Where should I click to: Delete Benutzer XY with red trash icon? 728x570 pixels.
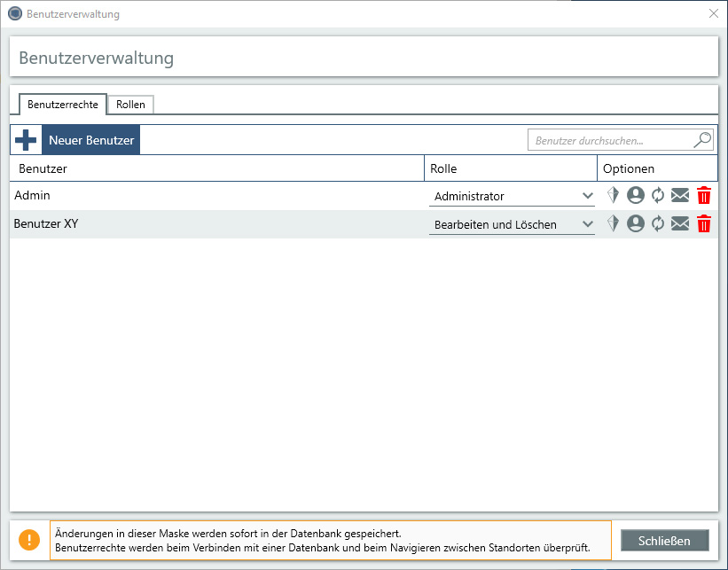click(x=704, y=224)
